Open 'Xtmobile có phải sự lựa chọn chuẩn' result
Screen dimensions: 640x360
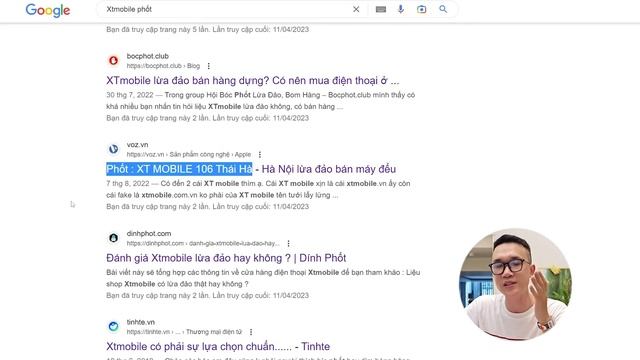point(218,347)
